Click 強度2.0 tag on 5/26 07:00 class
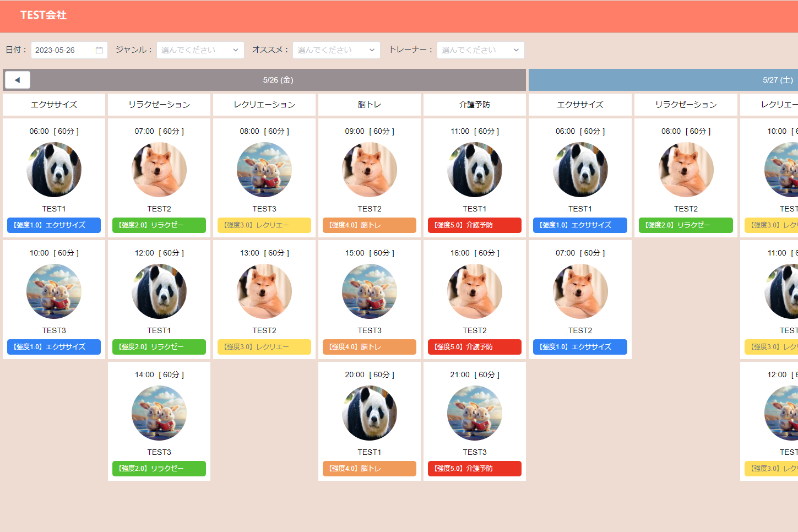This screenshot has height=532, width=798. pos(159,225)
